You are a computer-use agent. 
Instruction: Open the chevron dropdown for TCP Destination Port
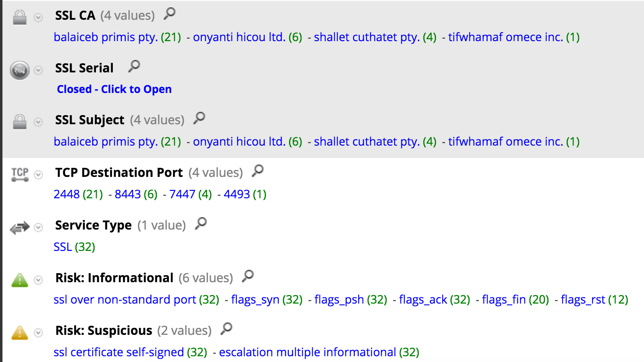point(38,175)
